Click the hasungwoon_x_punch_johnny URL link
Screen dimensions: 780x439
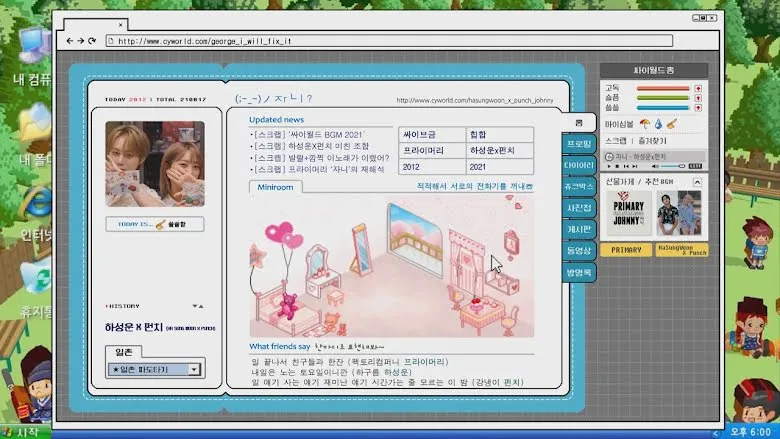pos(475,100)
